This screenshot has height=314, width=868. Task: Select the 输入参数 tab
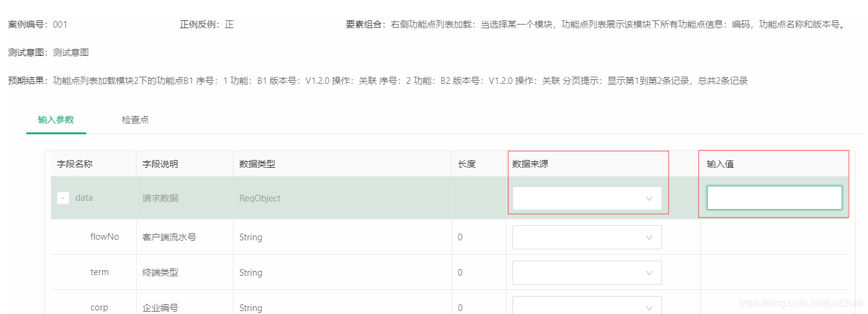pyautogui.click(x=56, y=120)
